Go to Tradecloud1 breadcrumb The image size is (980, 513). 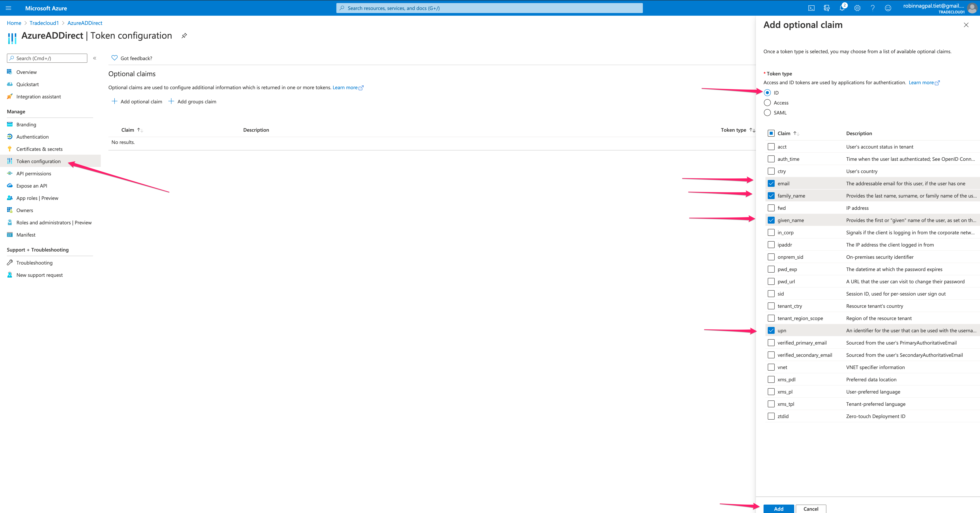tap(44, 23)
